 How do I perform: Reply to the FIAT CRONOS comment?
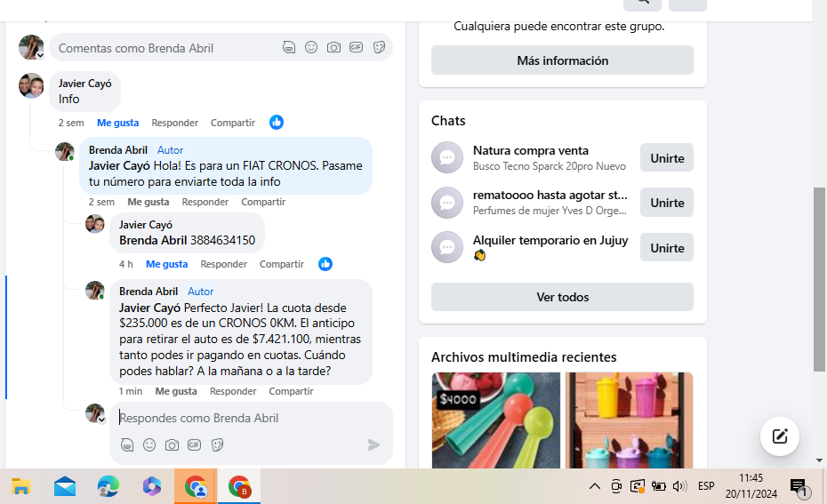pos(205,202)
